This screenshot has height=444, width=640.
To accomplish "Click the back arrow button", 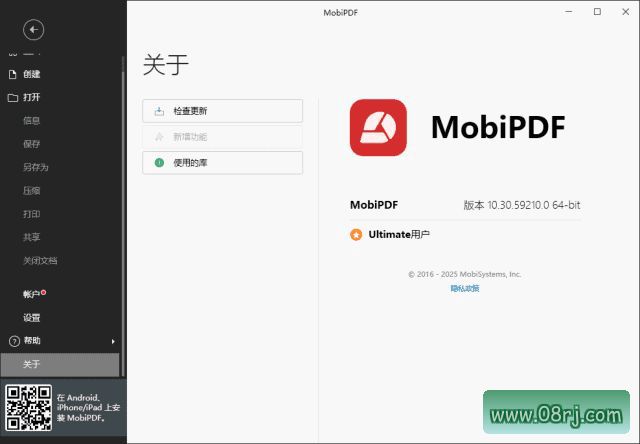I will coord(33,30).
